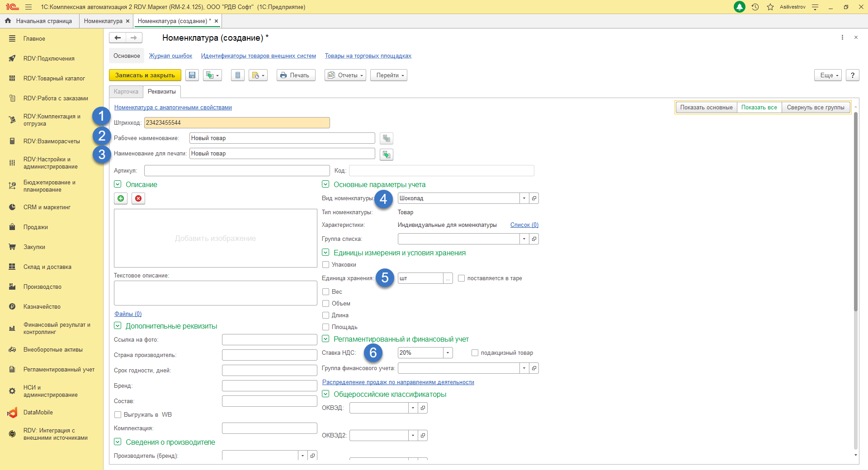Click copy icon next to Наименование для печати
Screen dimensions: 868x470
[386, 155]
